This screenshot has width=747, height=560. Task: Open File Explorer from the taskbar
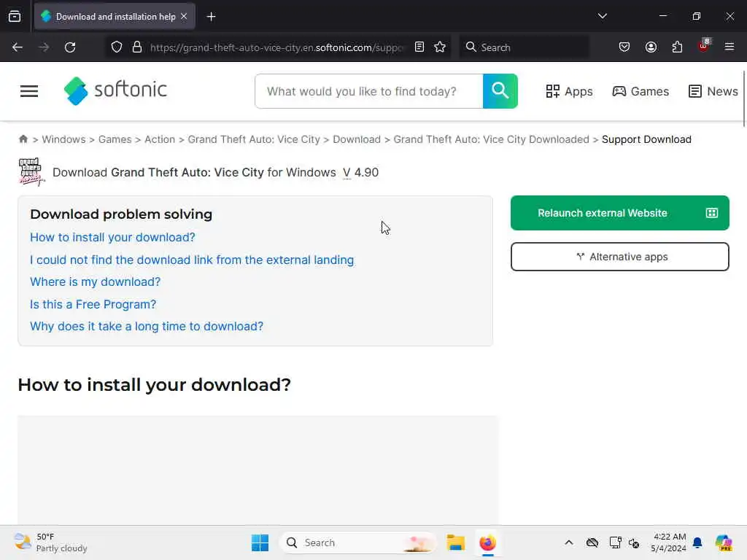pyautogui.click(x=455, y=542)
